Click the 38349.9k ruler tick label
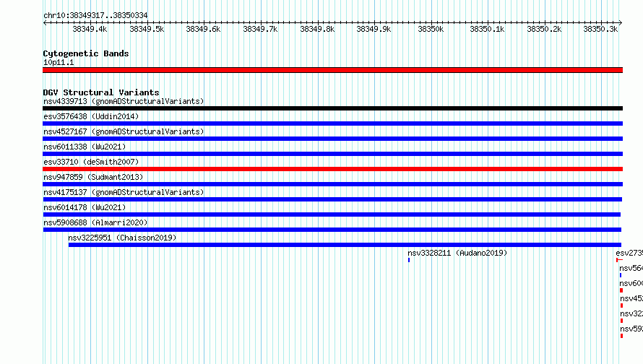 point(374,29)
